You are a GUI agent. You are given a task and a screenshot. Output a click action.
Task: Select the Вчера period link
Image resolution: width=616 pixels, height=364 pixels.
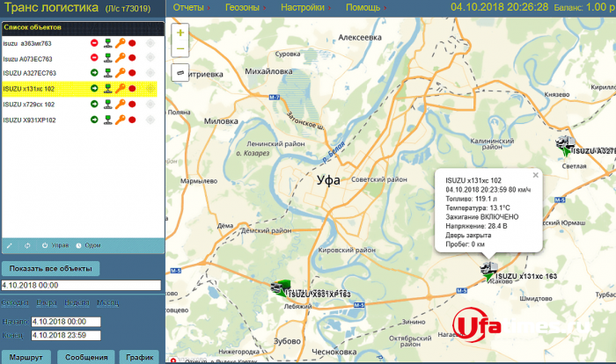pos(47,302)
